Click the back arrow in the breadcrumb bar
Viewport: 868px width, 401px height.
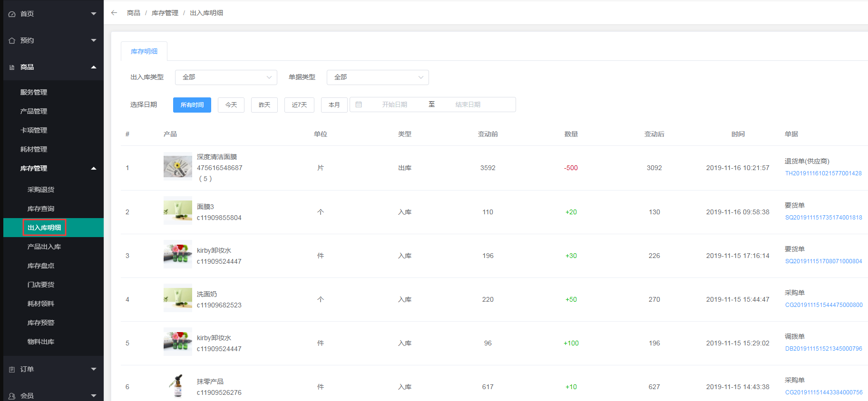tap(114, 13)
